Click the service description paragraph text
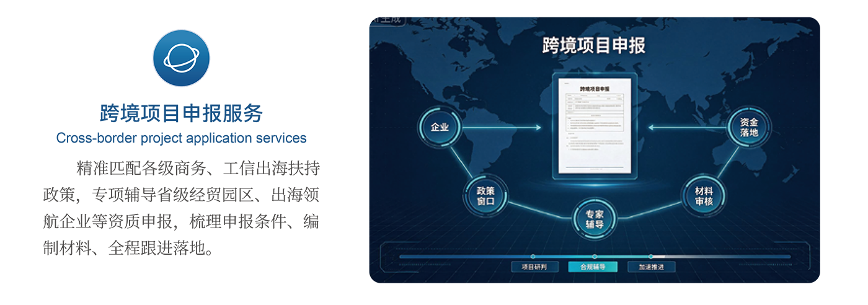Screen dimensions: 868x305 [x=181, y=208]
